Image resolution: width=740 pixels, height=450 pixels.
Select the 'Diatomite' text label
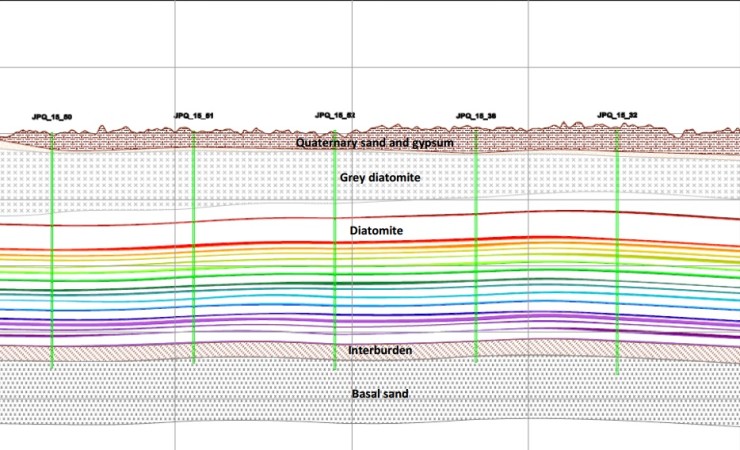[376, 231]
